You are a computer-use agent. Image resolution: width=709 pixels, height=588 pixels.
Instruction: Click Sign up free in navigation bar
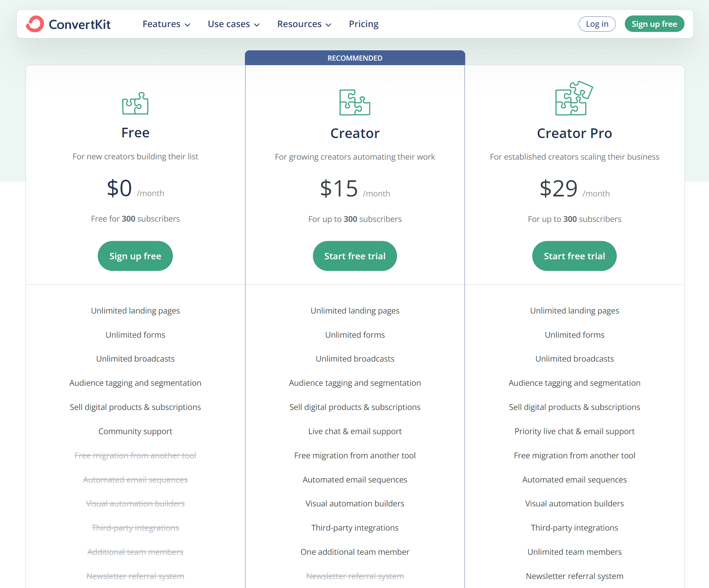654,24
